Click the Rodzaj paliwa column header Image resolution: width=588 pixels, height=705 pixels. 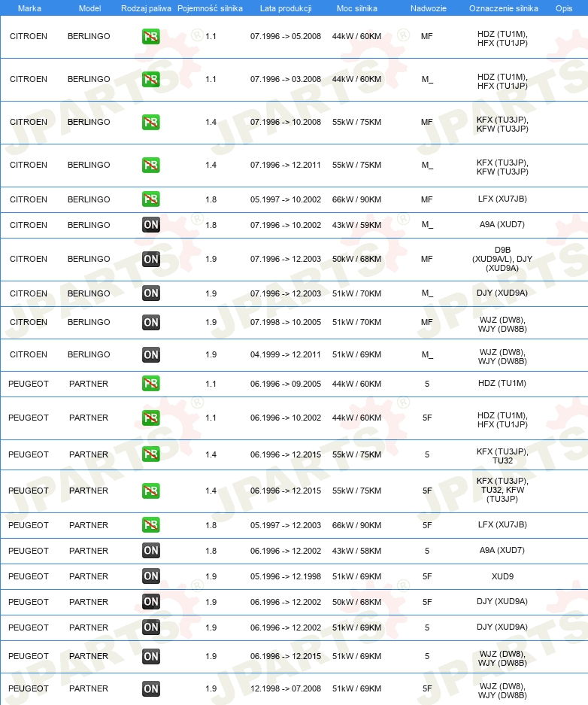[x=146, y=8]
